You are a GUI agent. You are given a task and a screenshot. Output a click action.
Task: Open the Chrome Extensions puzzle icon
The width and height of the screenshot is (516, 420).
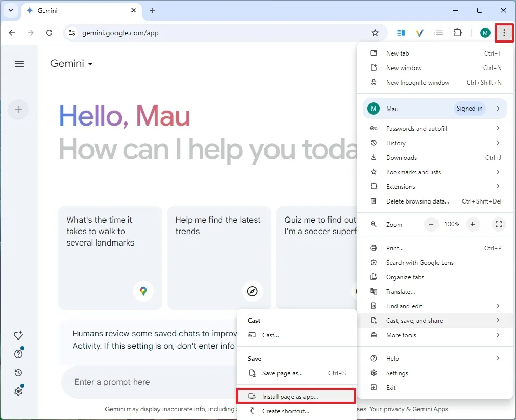click(457, 32)
